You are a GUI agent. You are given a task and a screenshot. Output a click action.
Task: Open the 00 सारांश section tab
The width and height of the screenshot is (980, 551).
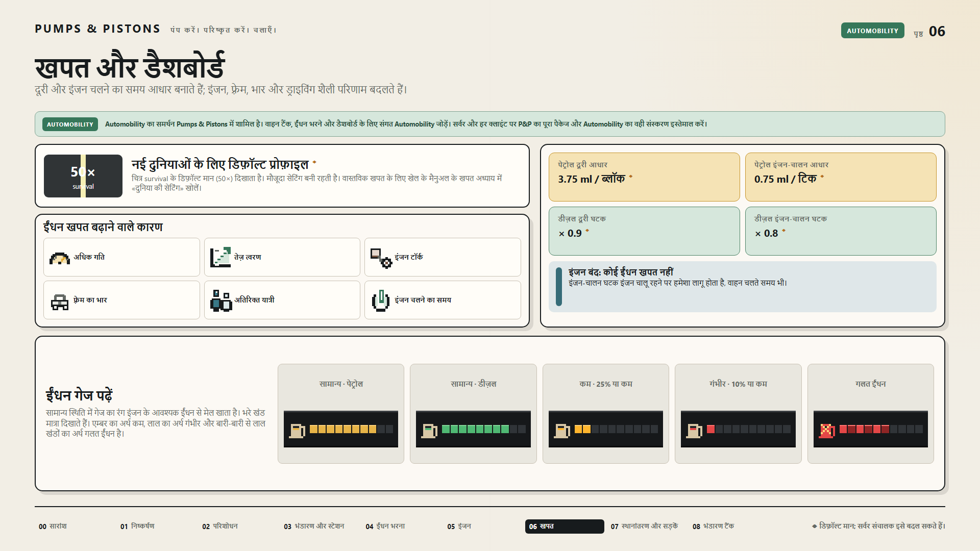point(53,526)
